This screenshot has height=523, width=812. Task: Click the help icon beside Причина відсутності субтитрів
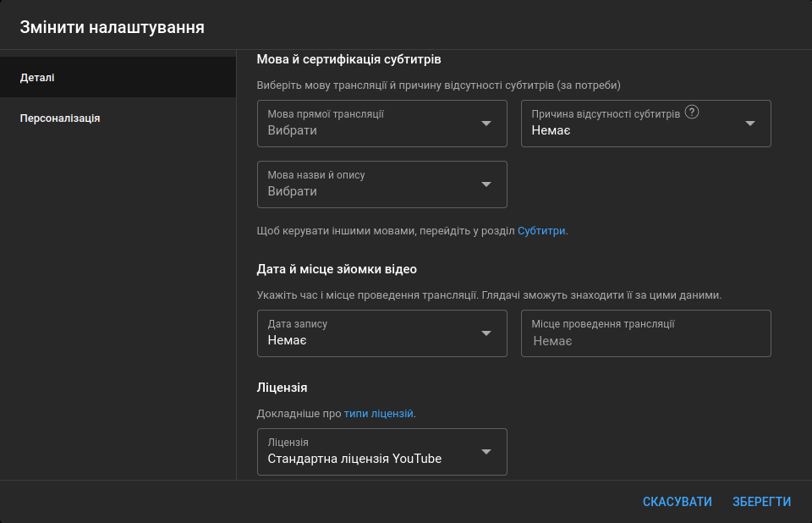692,113
